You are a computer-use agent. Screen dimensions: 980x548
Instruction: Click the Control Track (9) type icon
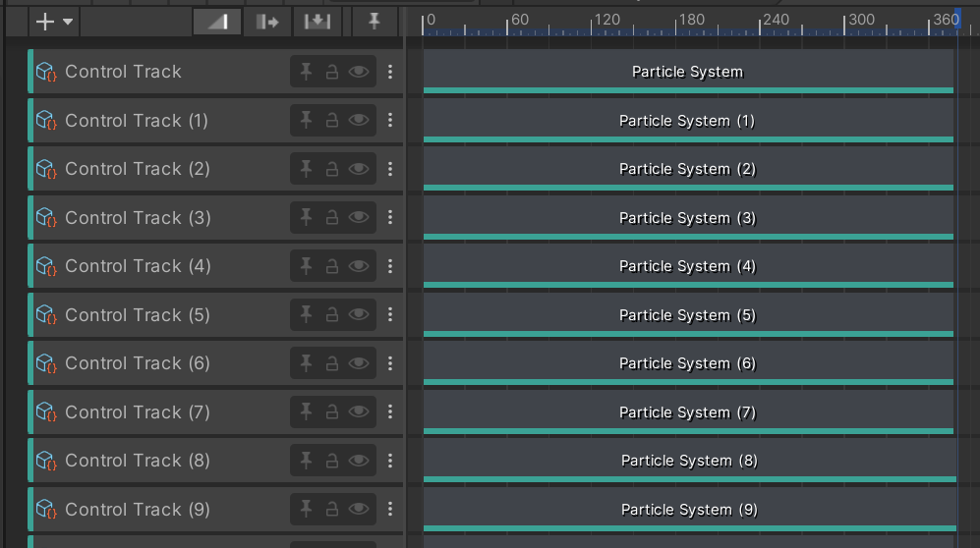tap(46, 510)
